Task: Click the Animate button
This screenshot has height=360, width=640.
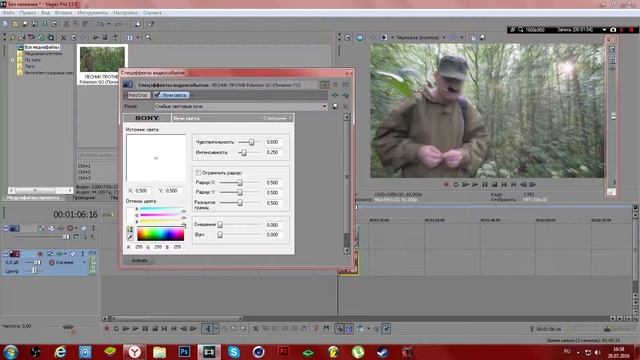Action: point(140,260)
